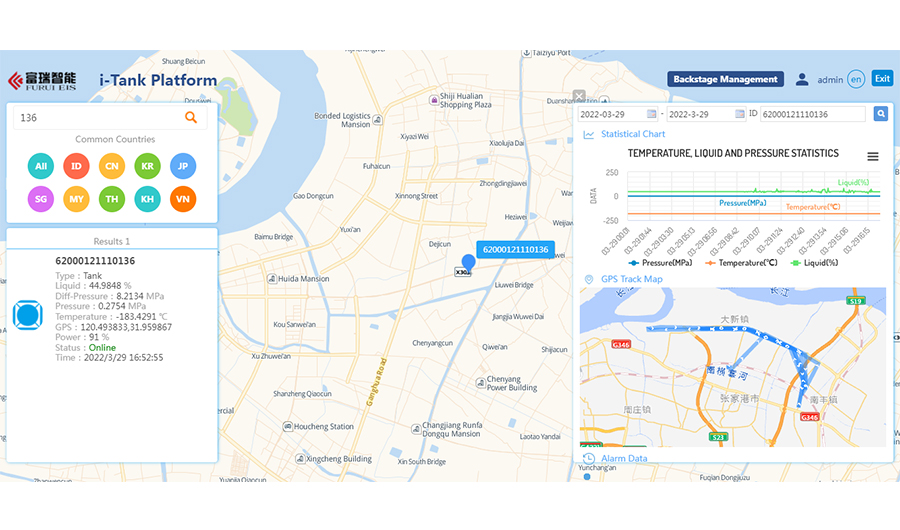Click the Online status text
The width and height of the screenshot is (900, 530).
coord(102,347)
